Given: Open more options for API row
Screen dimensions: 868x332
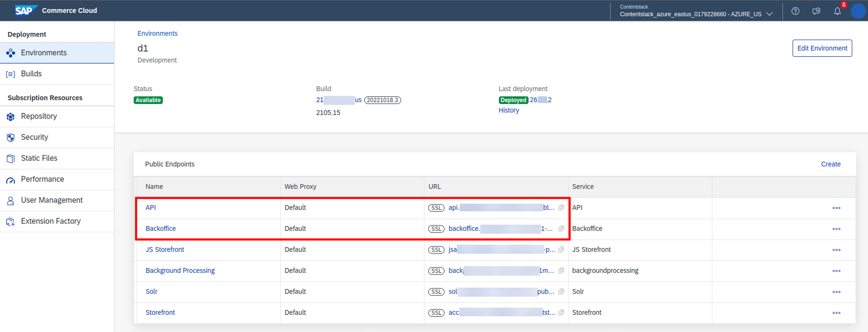Looking at the screenshot, I should pyautogui.click(x=836, y=208).
